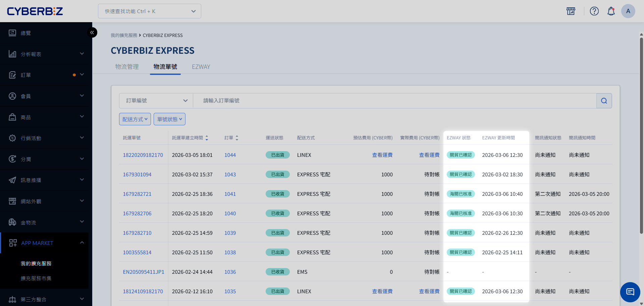Open the help question mark icon
Viewport: 644px width, 306px height.
594,11
